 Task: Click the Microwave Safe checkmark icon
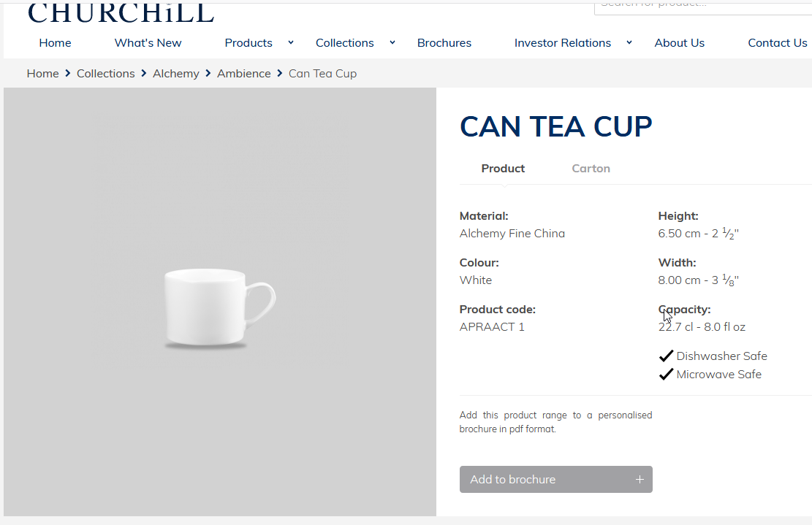[x=666, y=374]
